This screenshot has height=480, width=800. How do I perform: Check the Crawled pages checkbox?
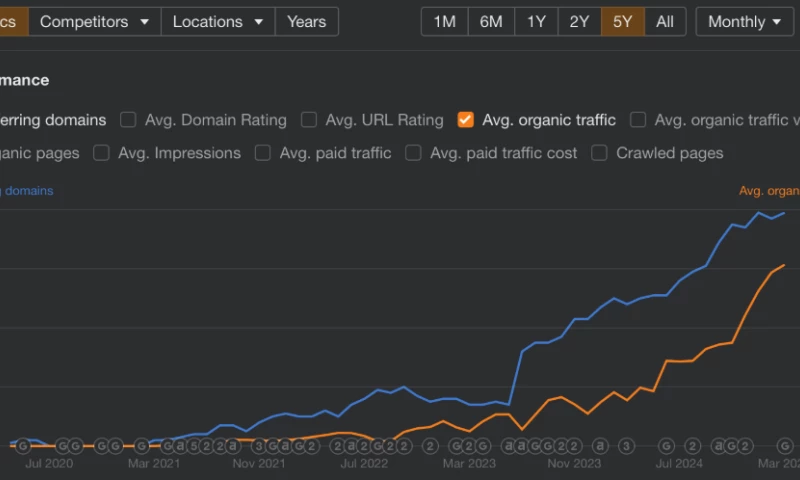pos(599,153)
